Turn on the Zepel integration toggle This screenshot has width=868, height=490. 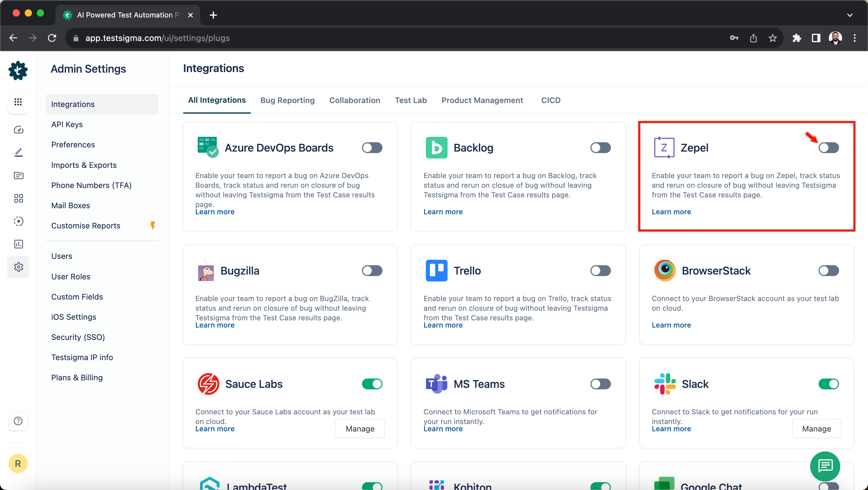[x=829, y=147]
